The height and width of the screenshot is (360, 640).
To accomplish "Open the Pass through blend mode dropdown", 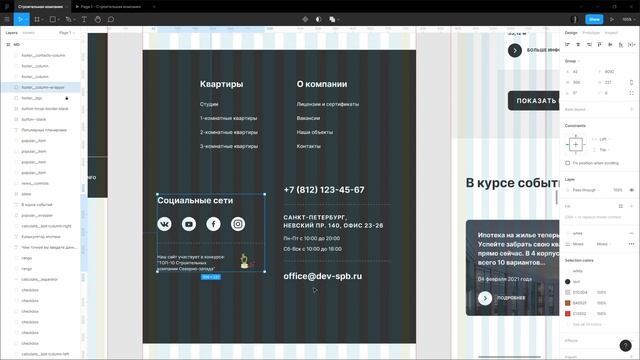I will tap(587, 190).
